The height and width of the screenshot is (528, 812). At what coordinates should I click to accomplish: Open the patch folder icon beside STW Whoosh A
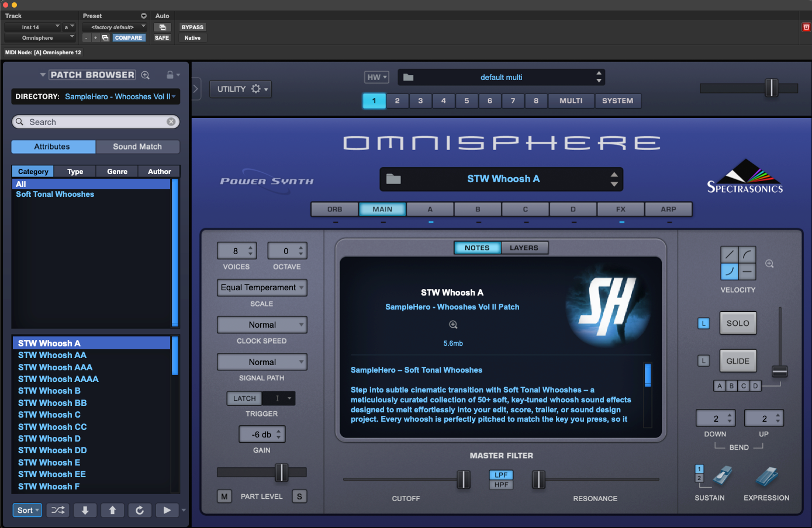[x=393, y=179]
